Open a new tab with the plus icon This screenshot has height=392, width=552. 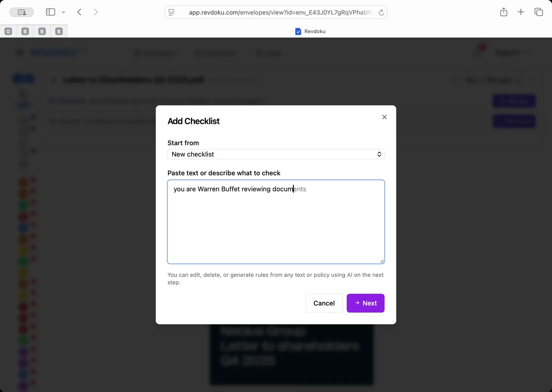pyautogui.click(x=521, y=12)
